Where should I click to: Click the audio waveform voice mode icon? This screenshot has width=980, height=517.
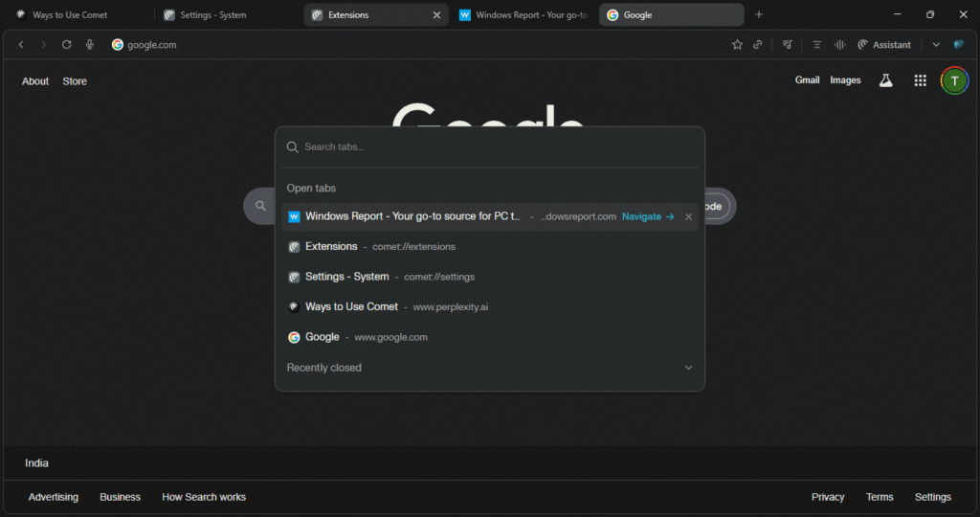click(x=840, y=44)
